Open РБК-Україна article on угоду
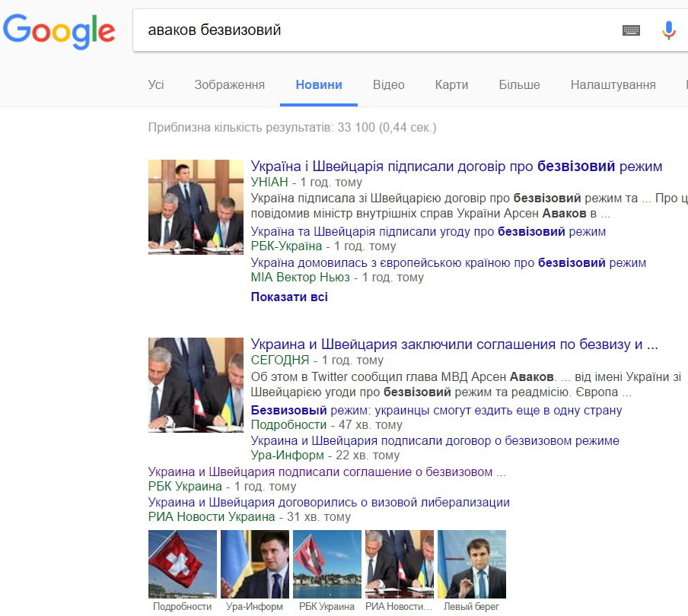This screenshot has width=688, height=616. [x=428, y=231]
